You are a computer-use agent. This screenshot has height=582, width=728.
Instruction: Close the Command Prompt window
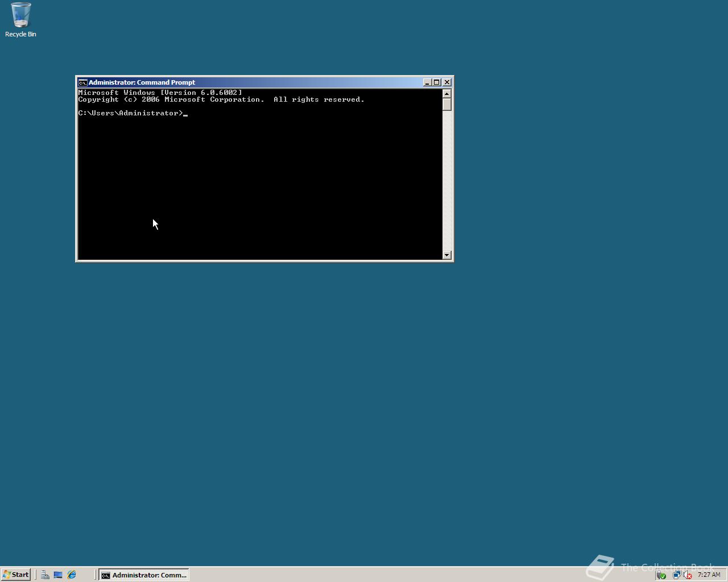click(x=447, y=82)
